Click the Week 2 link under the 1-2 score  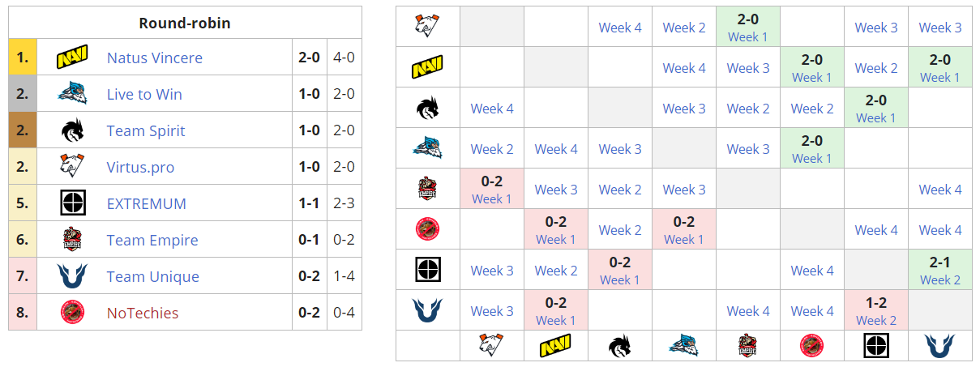(876, 320)
